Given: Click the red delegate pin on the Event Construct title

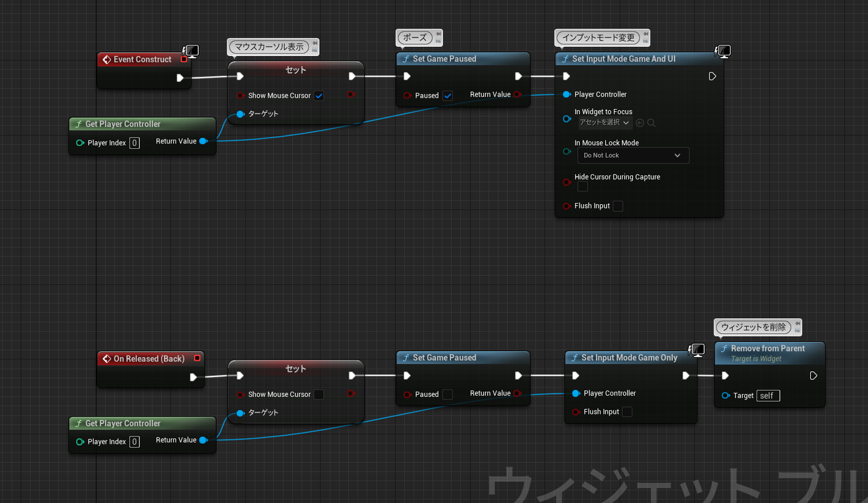Looking at the screenshot, I should click(x=184, y=59).
